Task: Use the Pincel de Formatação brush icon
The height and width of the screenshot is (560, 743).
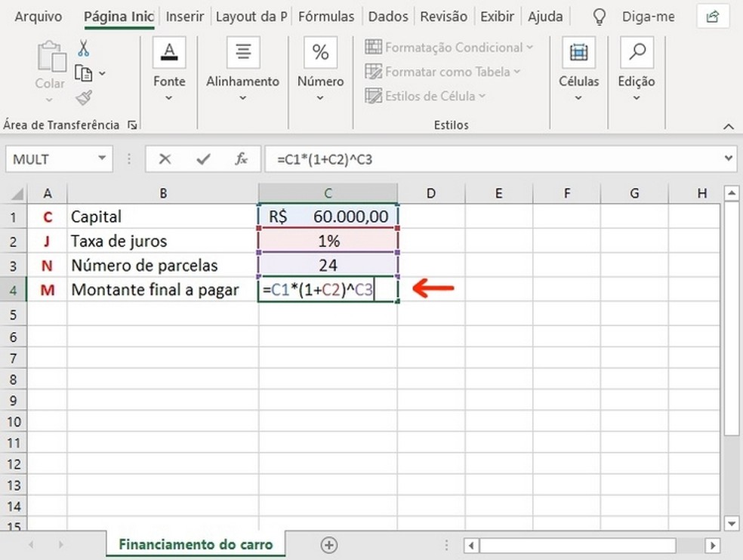Action: click(83, 97)
